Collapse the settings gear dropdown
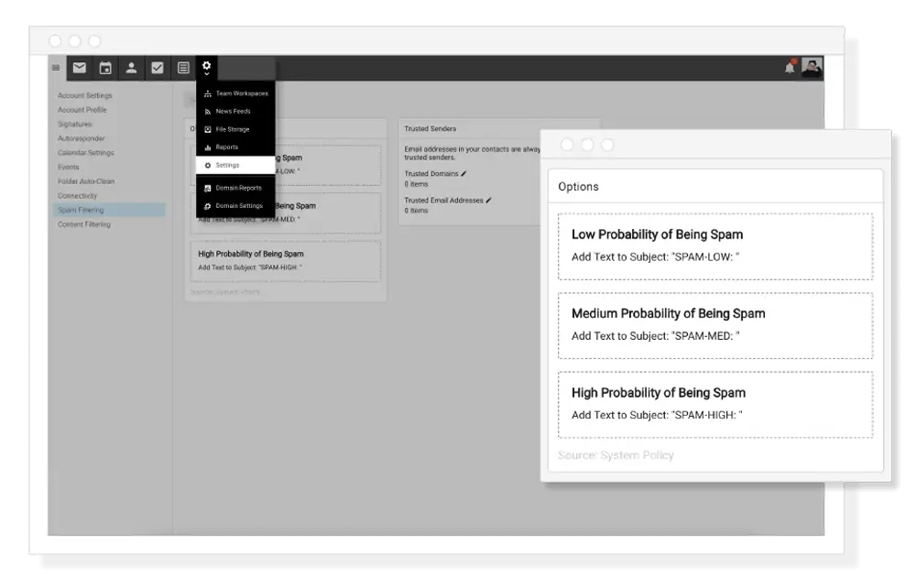Screen dimensions: 916x588 (207, 68)
